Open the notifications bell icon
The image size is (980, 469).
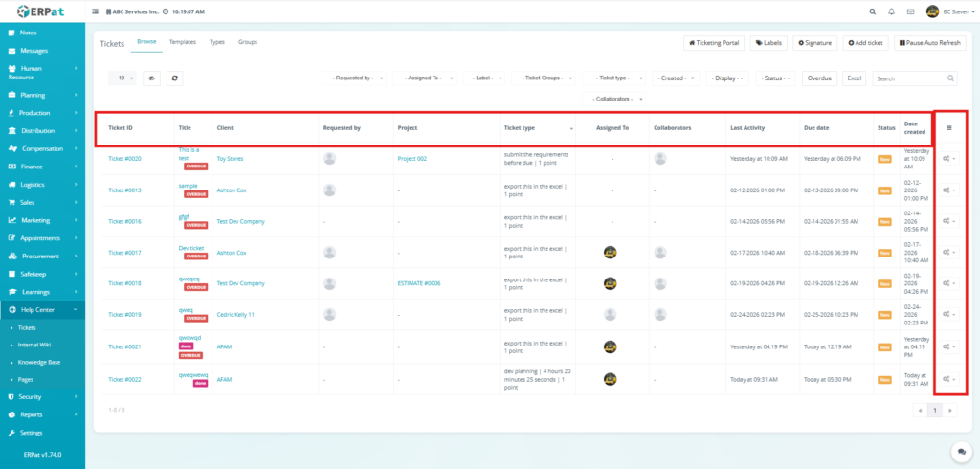(x=892, y=11)
